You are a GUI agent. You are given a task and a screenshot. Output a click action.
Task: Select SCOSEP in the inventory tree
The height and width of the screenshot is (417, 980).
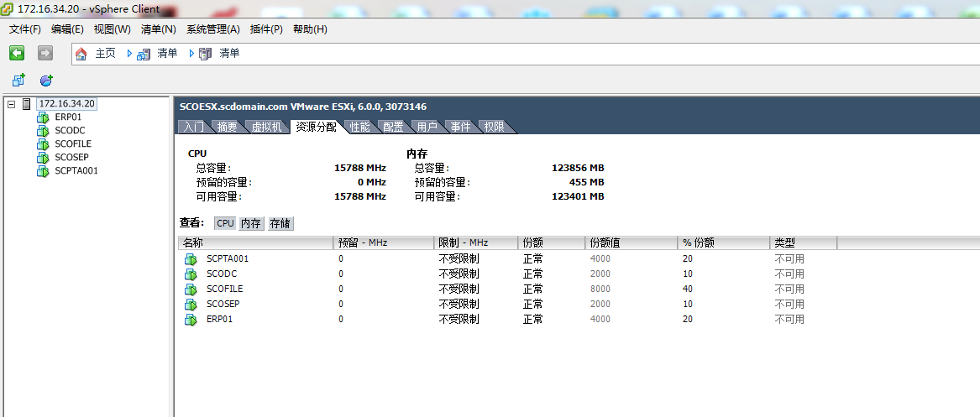tap(71, 158)
